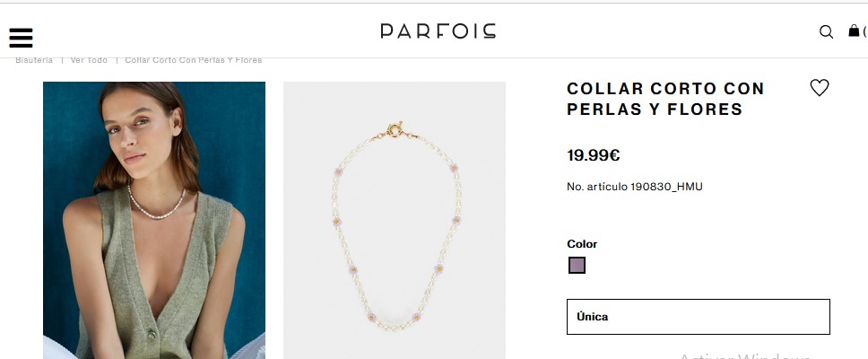Click Collar Corto Con Perlas breadcrumb
Image resolution: width=868 pixels, height=359 pixels.
193,60
